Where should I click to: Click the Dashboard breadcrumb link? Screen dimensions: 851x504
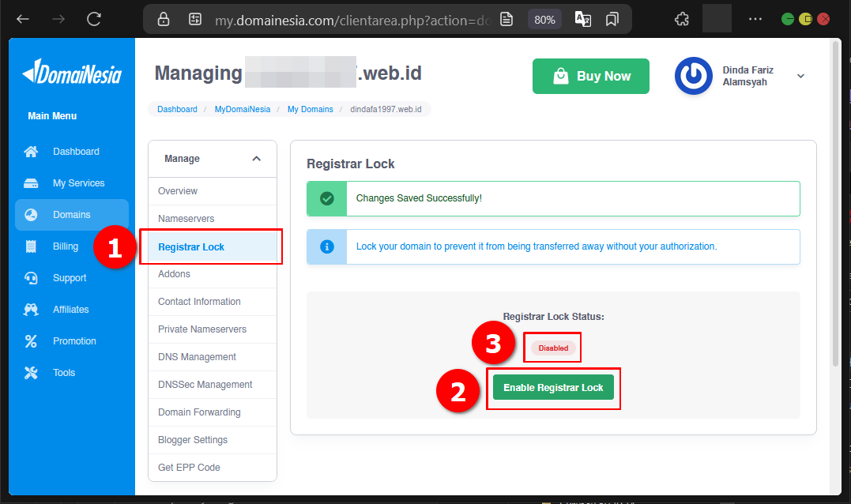[177, 109]
